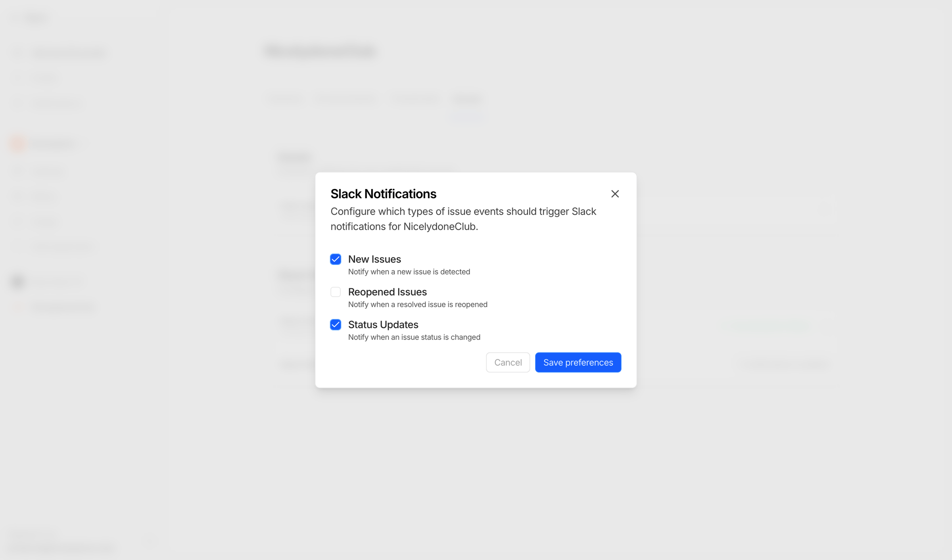
Task: Enable the Reopened Issues checkbox
Action: 336,292
